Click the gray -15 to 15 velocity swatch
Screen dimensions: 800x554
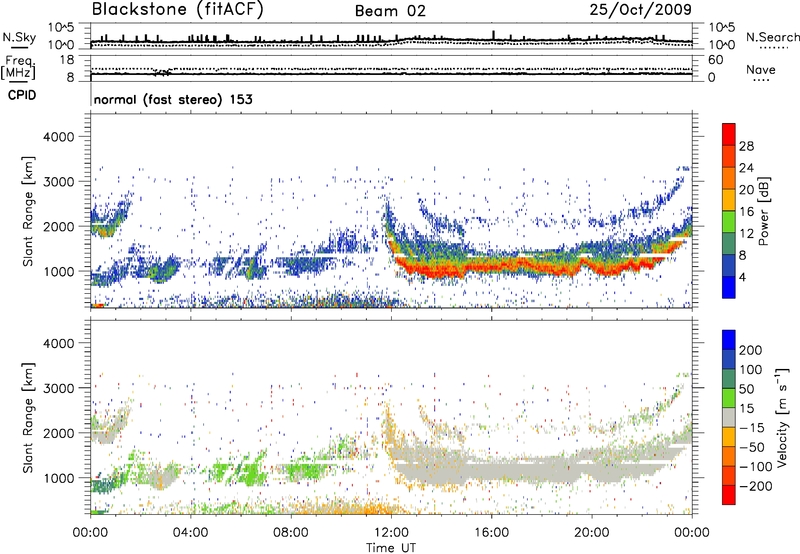(x=729, y=417)
